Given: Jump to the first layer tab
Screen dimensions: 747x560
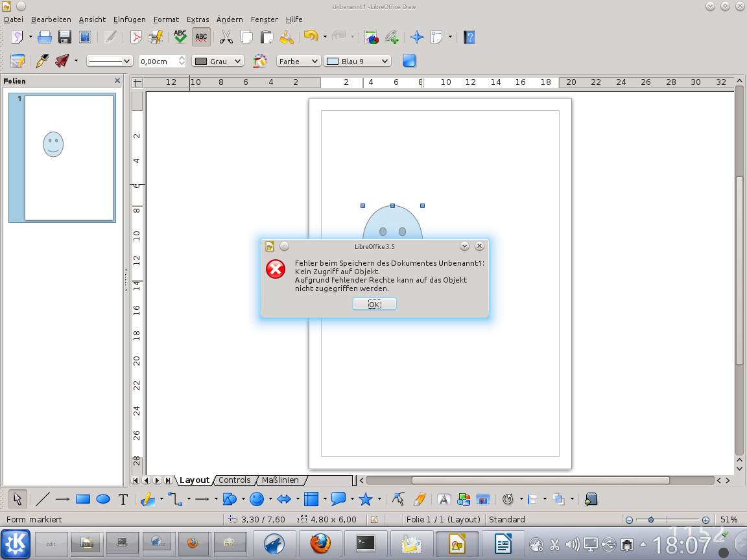Looking at the screenshot, I should pyautogui.click(x=136, y=480).
